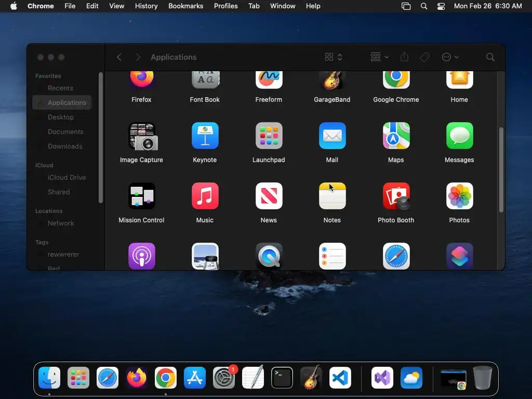
Task: Open the Keynote application icon
Action: pos(205,136)
